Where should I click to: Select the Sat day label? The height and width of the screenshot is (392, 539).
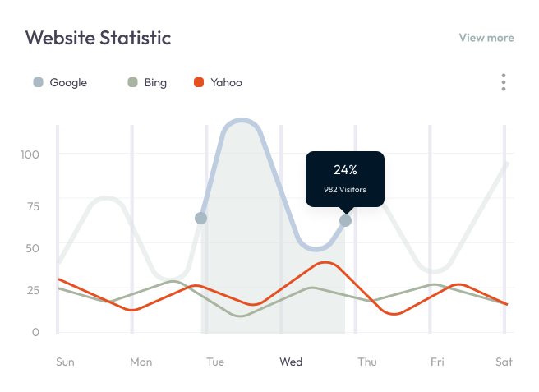(x=504, y=362)
